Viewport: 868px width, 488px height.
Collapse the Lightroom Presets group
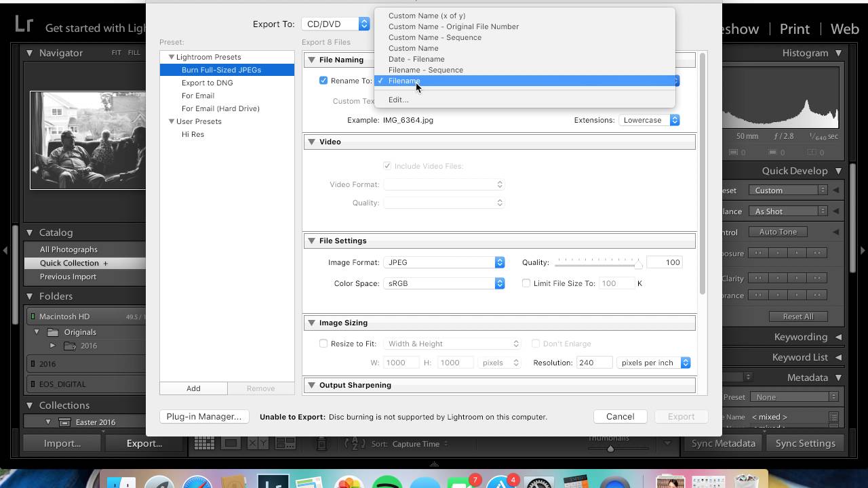tap(172, 57)
